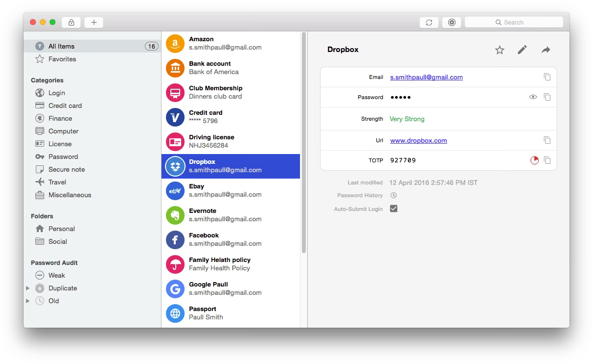Viewport: 593px width, 364px height.
Task: Click the Dinners club card subtitle
Action: coord(215,97)
